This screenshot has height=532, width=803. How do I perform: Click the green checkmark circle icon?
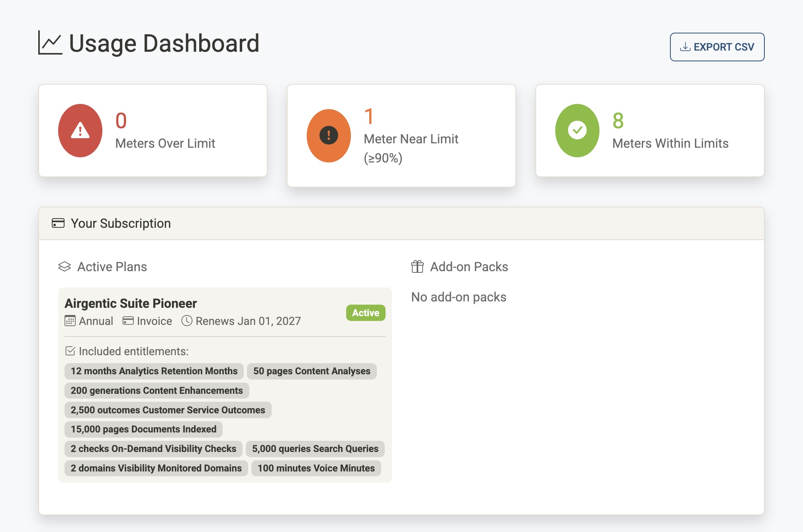point(578,130)
